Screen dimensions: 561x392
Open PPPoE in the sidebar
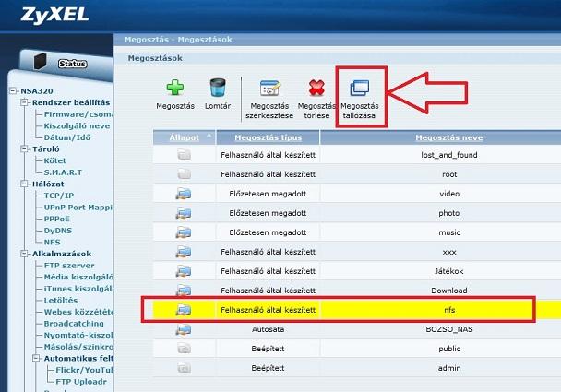click(56, 219)
